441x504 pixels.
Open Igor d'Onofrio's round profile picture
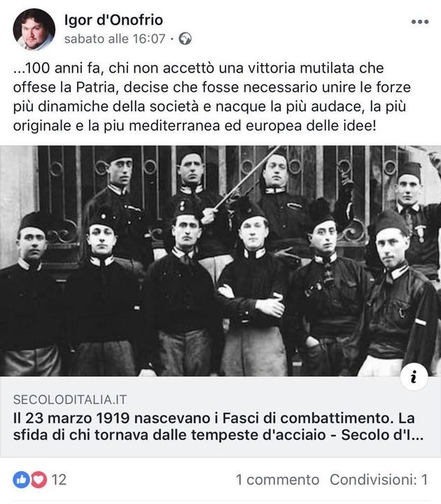tap(34, 29)
